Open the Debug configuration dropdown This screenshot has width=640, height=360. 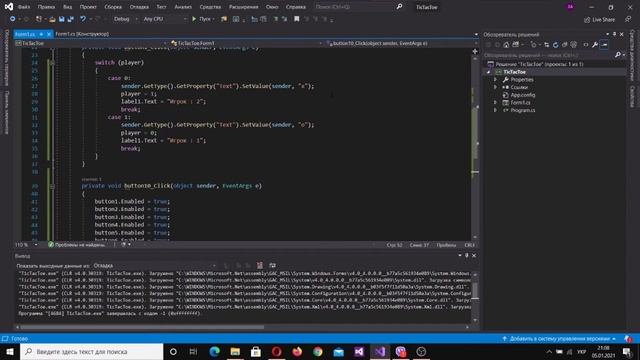125,19
